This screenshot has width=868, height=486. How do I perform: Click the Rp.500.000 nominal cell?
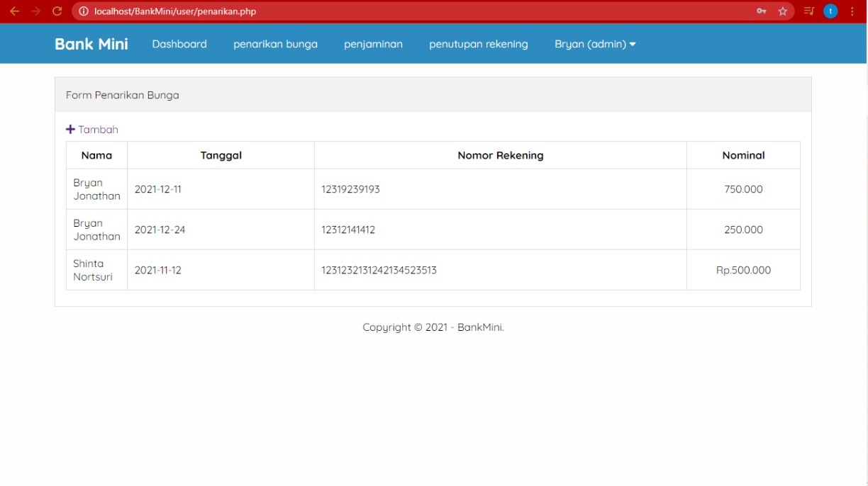click(743, 270)
